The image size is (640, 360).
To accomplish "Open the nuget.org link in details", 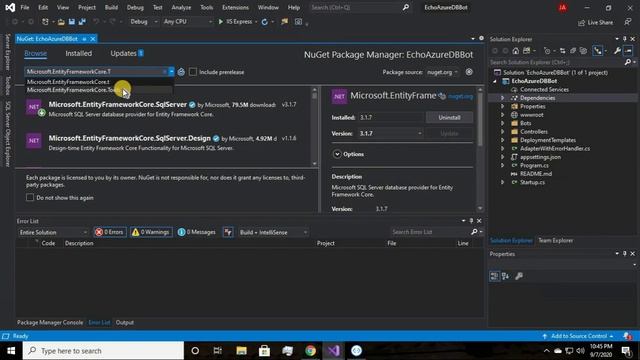I will (x=460, y=96).
